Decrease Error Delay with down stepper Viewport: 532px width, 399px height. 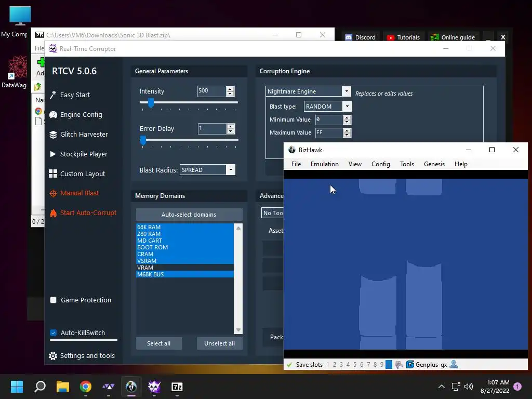coord(231,131)
